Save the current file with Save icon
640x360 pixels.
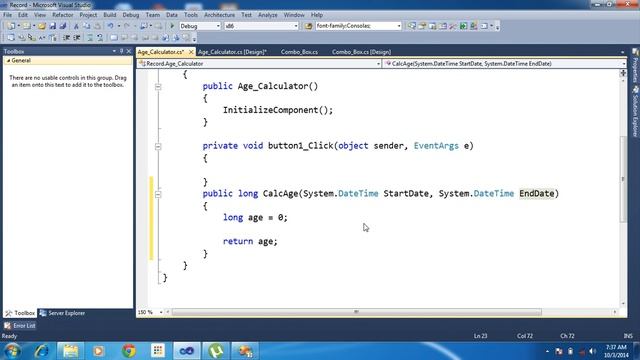[53, 26]
